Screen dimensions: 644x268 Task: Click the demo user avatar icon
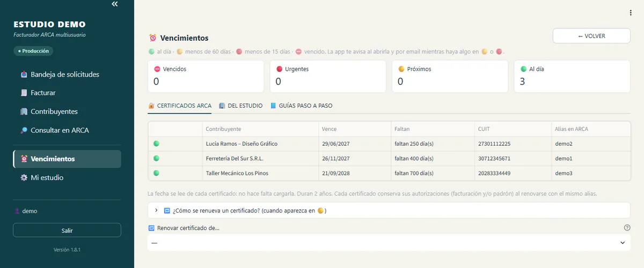point(17,211)
